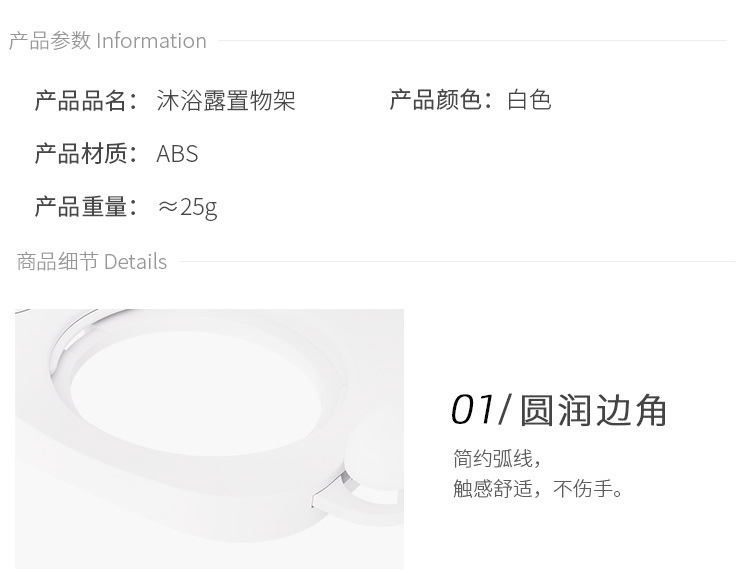Click the 商品细节 Details section heading
750x573 pixels.
click(x=92, y=262)
